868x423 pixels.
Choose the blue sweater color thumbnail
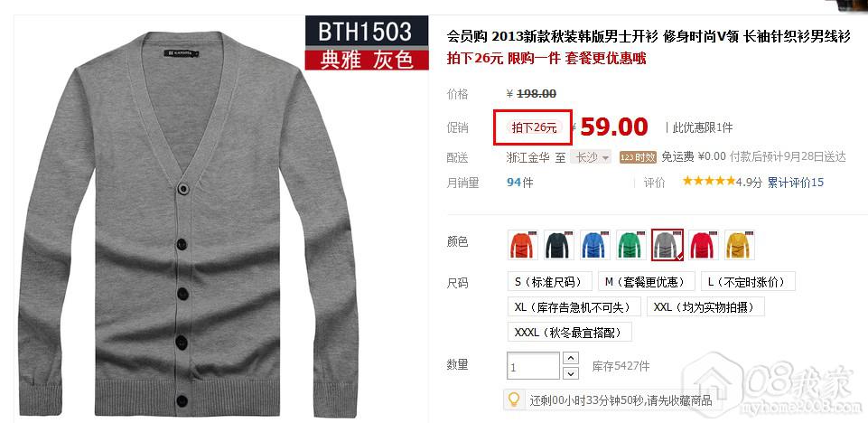595,245
